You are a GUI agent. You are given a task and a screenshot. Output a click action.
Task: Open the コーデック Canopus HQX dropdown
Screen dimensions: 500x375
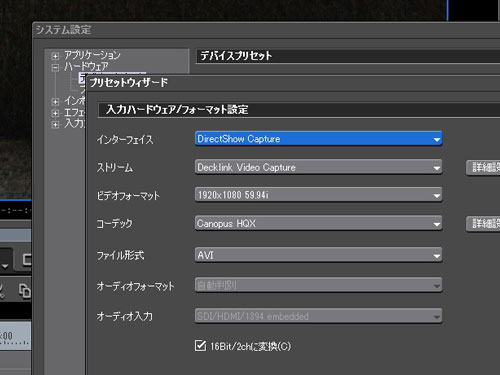click(x=318, y=223)
